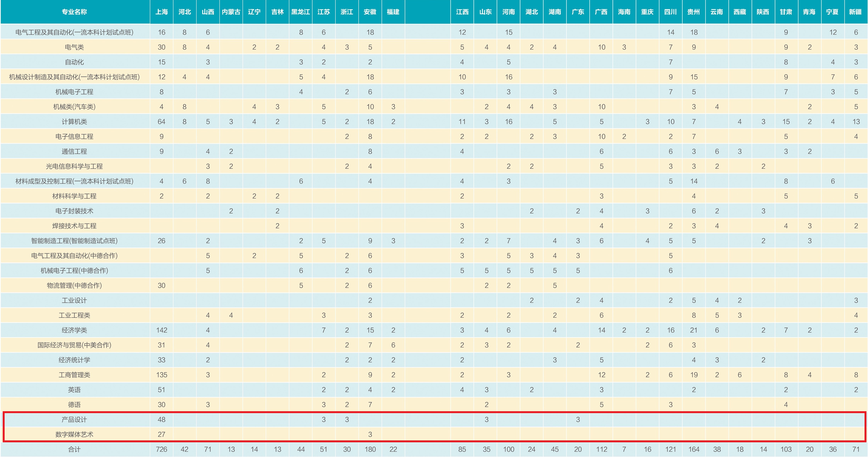Click the 电子封装技术 row label
Viewport: 868px width, 457px height.
[74, 211]
